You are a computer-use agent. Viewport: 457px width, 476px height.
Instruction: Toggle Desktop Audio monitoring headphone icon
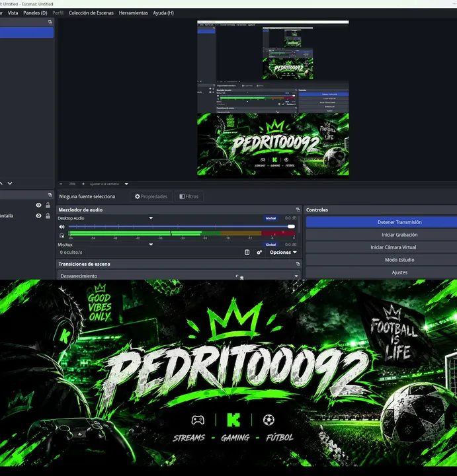click(x=62, y=235)
